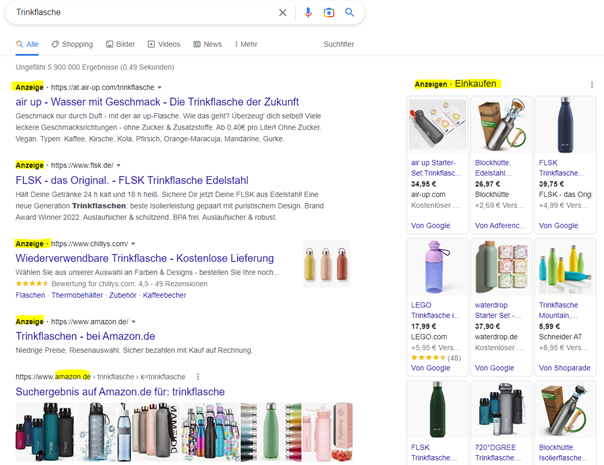Screen dimensions: 604x465
Task: Click the first Amazon image with dark blue bottles
Action: tap(45, 432)
